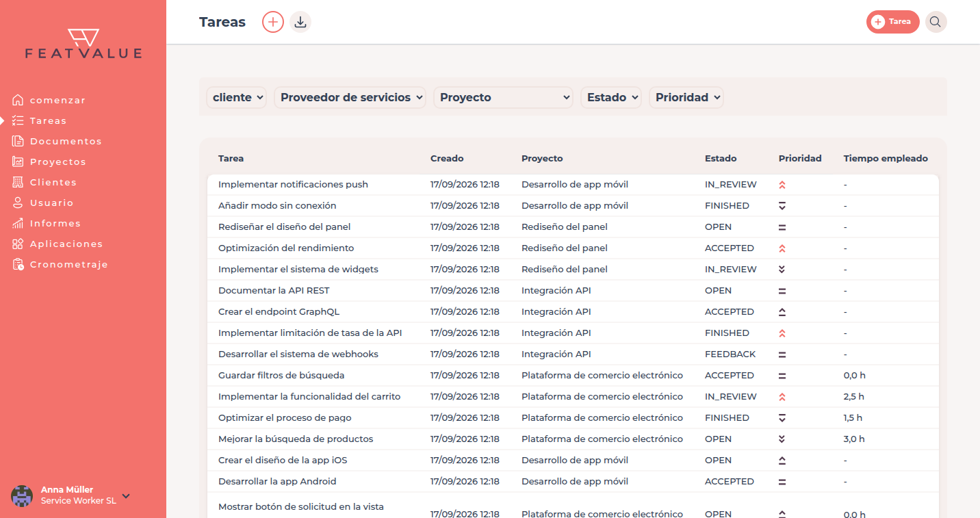Image resolution: width=980 pixels, height=518 pixels.
Task: Add a new task with circled plus icon
Action: pos(273,22)
